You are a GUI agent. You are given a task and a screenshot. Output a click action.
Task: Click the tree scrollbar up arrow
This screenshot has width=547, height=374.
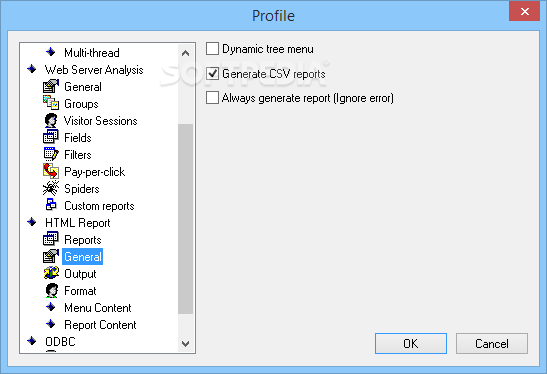(186, 53)
